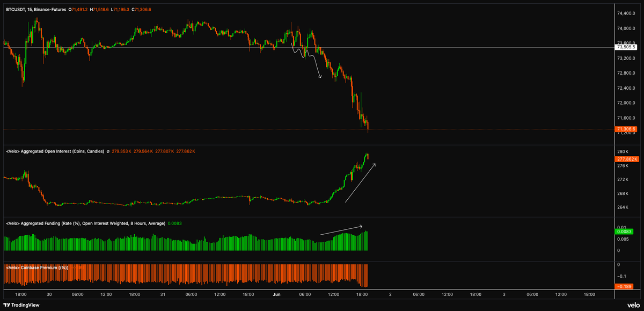Click the date label 2 on the time axis
Screen dimensions: 644x311
(x=390, y=294)
